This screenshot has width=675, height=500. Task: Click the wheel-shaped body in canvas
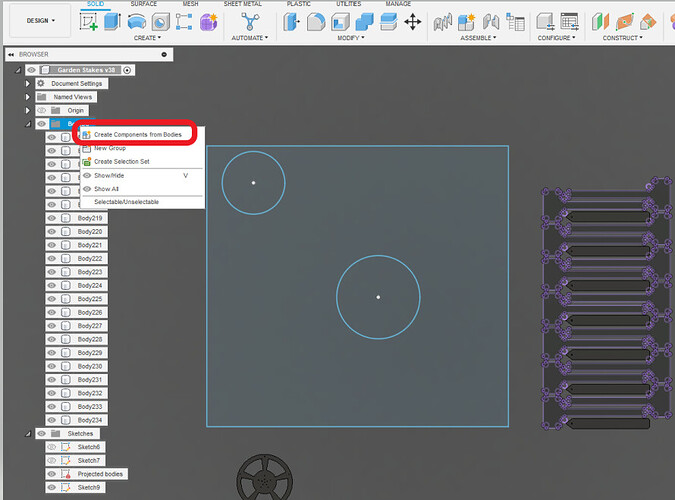pyautogui.click(x=264, y=477)
